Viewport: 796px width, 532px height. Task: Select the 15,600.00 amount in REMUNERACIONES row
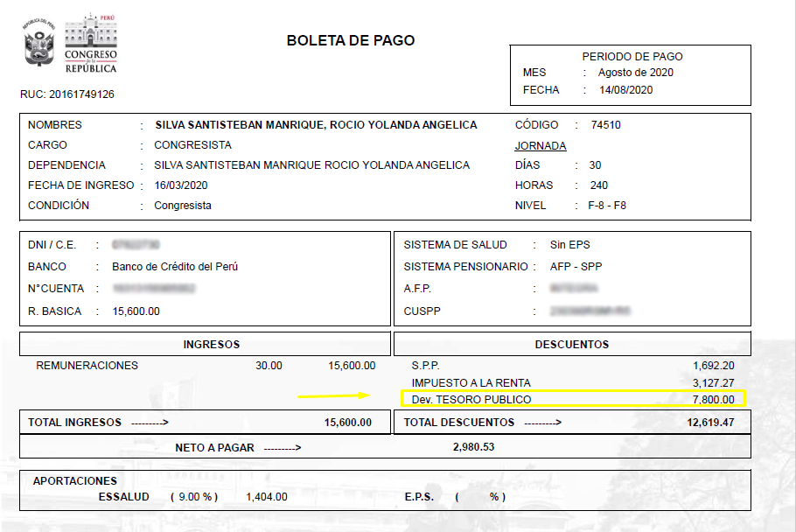point(352,366)
